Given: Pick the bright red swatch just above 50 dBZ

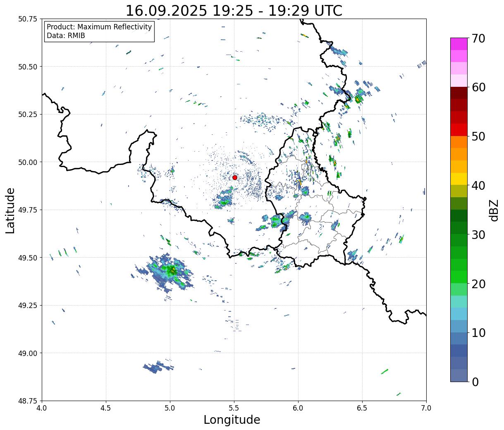Looking at the screenshot, I should pyautogui.click(x=459, y=130).
